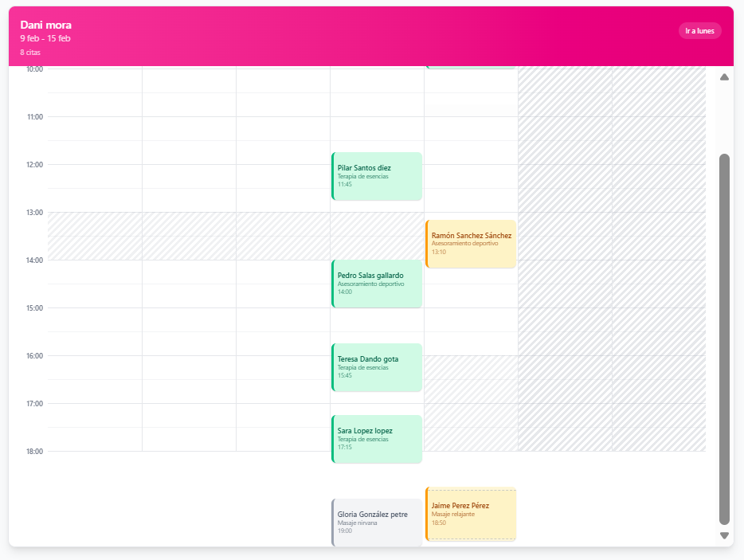744x560 pixels.
Task: Click the 'Ir a lunes' button
Action: tap(699, 30)
